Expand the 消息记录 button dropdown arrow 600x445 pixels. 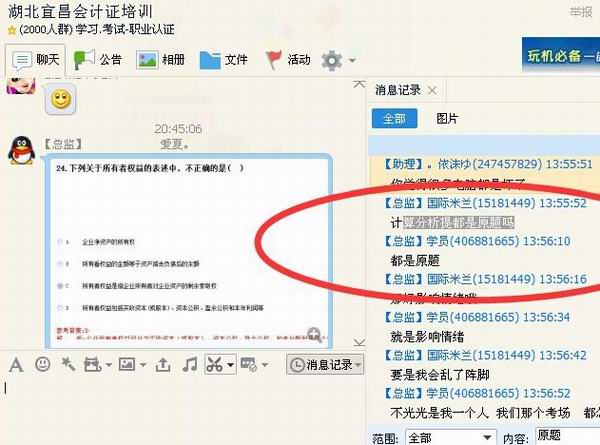[358, 365]
